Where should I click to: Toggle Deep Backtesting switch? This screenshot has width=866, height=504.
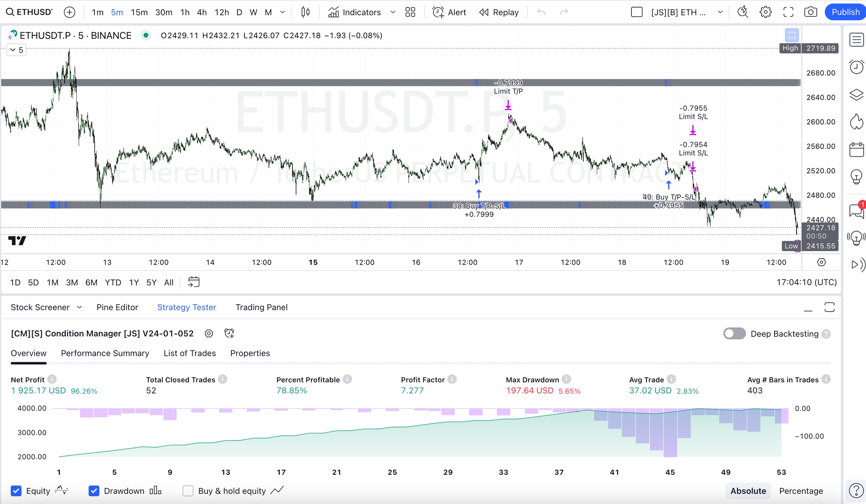(734, 334)
